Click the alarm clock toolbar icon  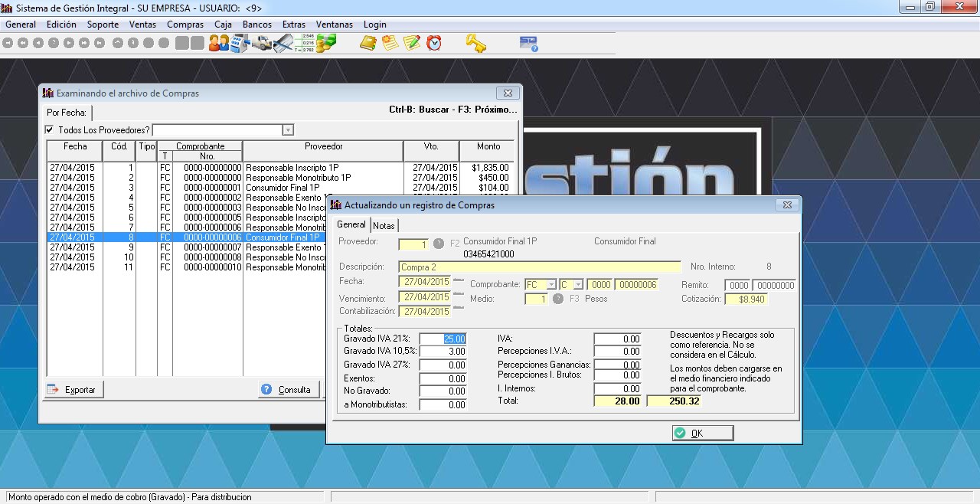(434, 43)
